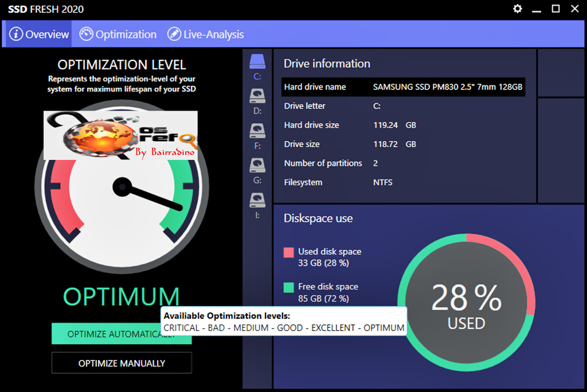Click the Optimization gauge icon
The height and width of the screenshot is (392, 587).
point(86,34)
